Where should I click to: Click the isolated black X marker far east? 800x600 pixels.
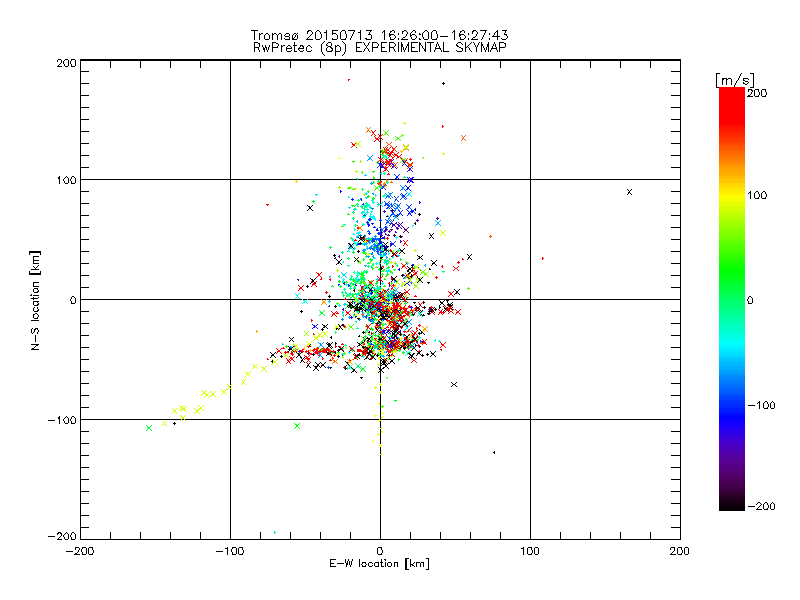coord(629,192)
